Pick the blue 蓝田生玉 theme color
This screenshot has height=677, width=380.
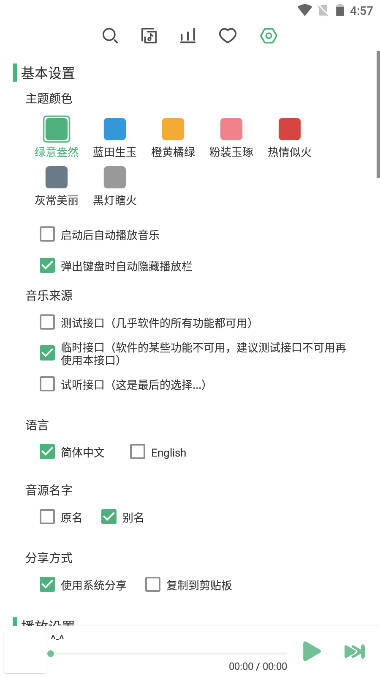(115, 129)
